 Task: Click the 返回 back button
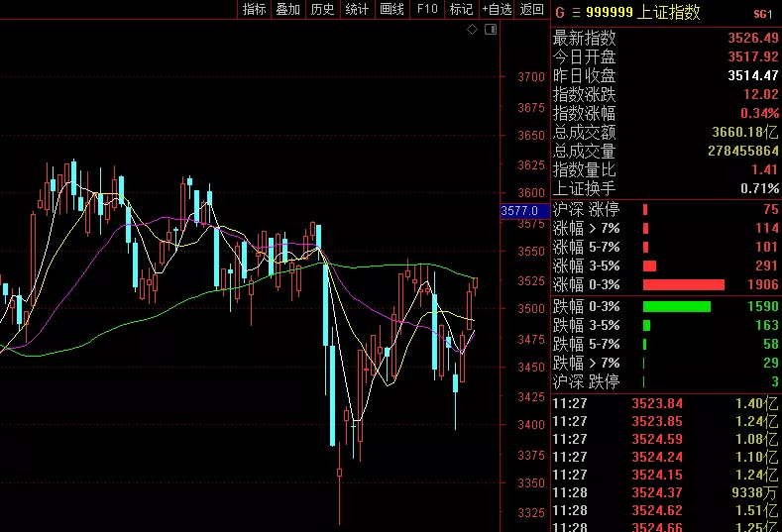point(531,9)
